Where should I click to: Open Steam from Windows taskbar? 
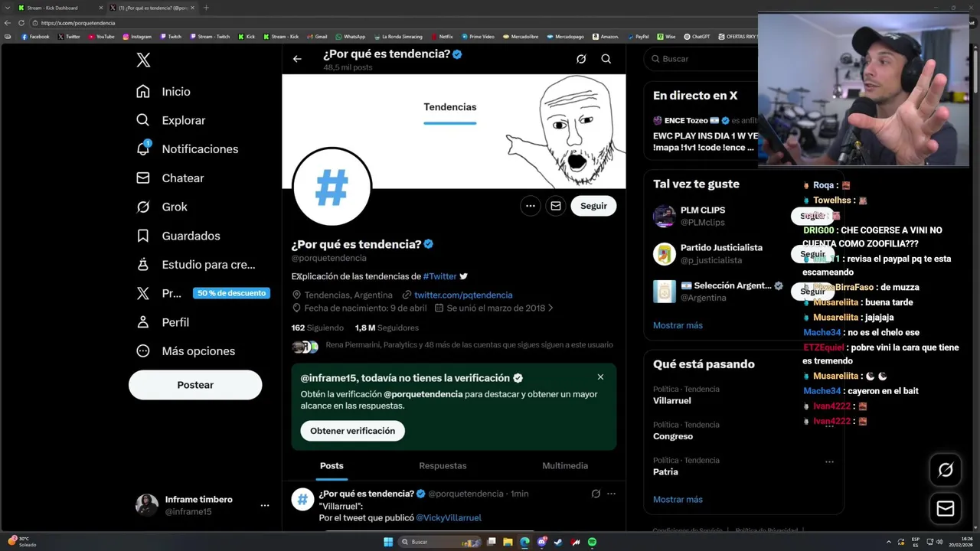click(558, 542)
